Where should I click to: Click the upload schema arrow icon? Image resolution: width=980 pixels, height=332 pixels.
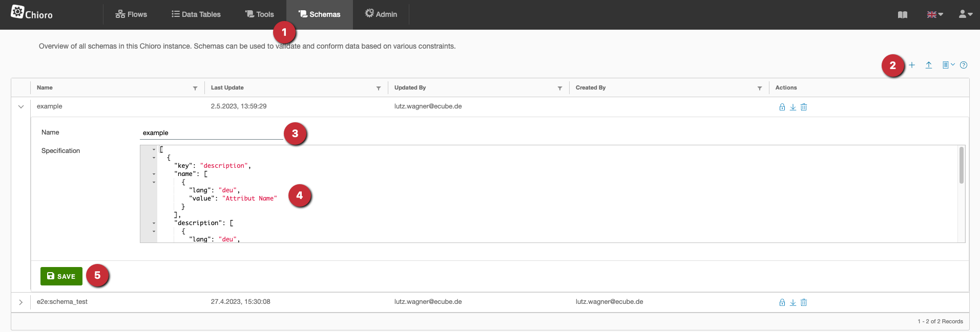[928, 65]
